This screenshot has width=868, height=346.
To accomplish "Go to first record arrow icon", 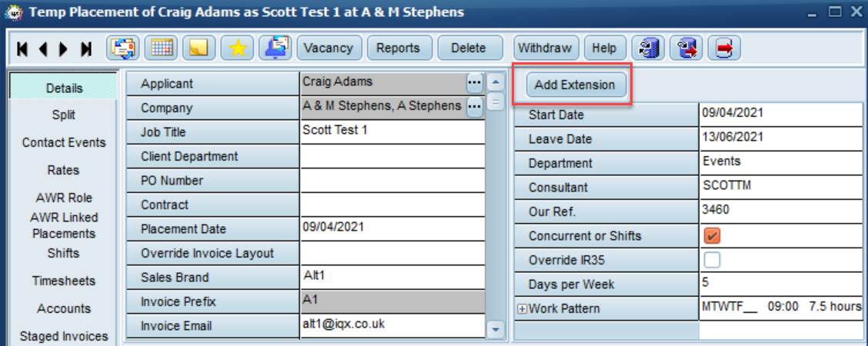I will 22,48.
